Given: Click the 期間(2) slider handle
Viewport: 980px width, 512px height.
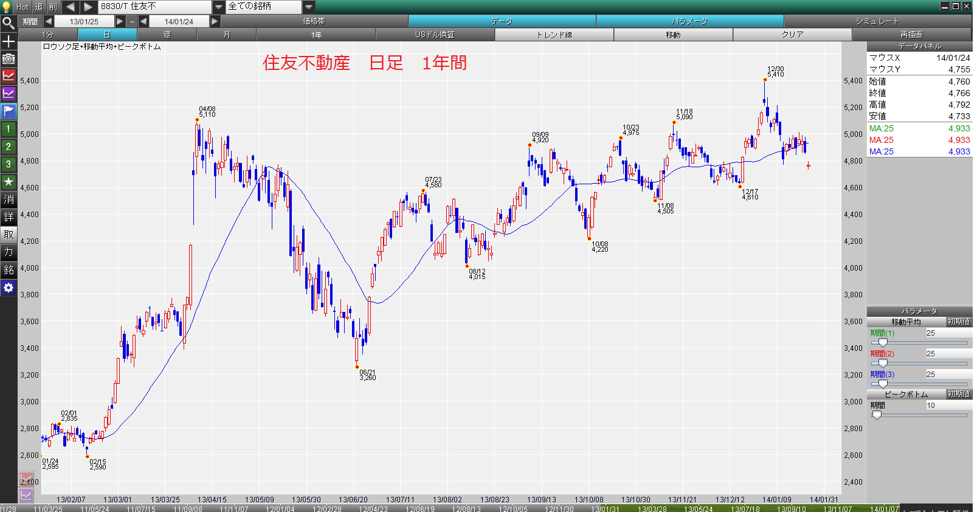Looking at the screenshot, I should pyautogui.click(x=883, y=364).
